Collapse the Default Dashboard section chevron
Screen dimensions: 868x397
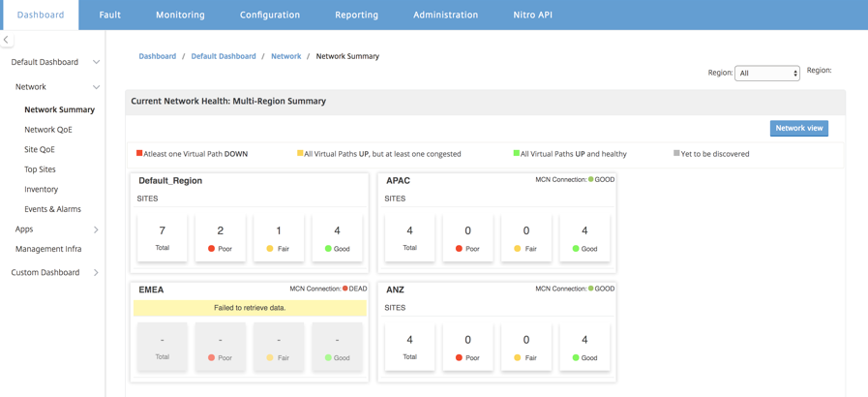point(96,62)
